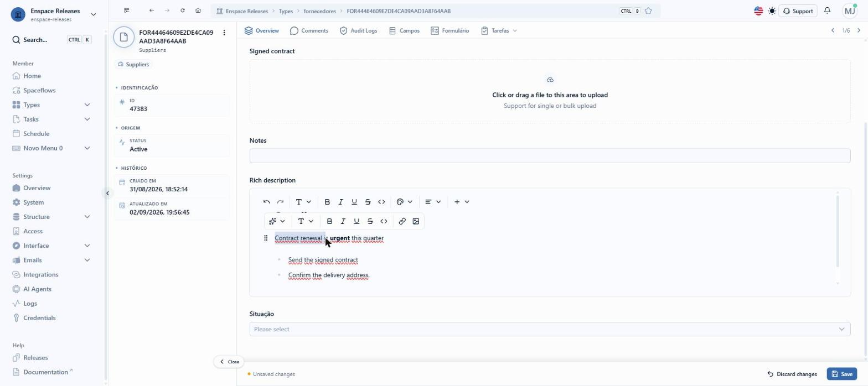868x386 pixels.
Task: Switch to the Formulário tab
Action: pos(449,30)
